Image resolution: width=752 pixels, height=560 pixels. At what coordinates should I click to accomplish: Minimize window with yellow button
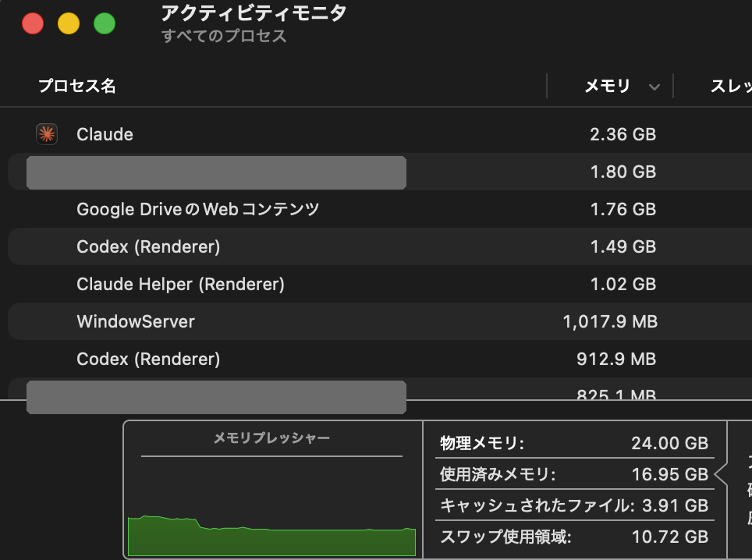click(69, 23)
